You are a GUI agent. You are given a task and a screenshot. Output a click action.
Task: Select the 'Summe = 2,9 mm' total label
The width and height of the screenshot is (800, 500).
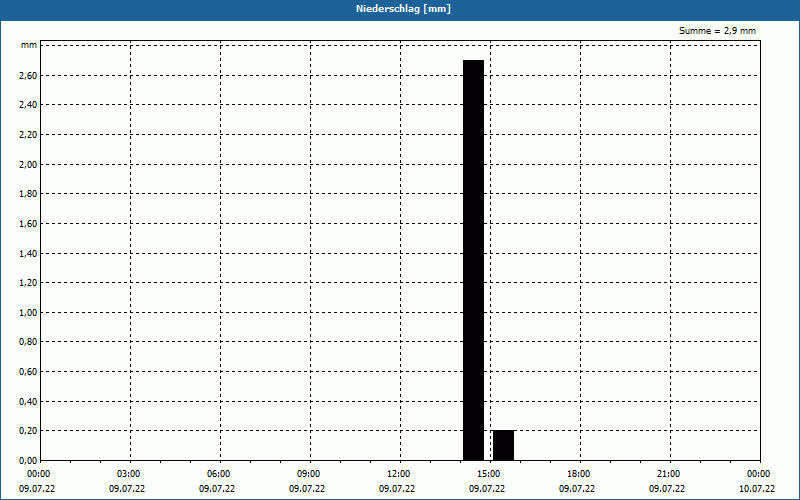click(717, 31)
